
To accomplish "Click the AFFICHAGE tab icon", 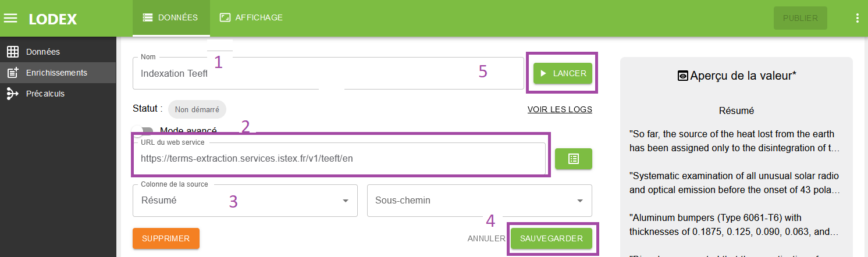I will [x=225, y=17].
